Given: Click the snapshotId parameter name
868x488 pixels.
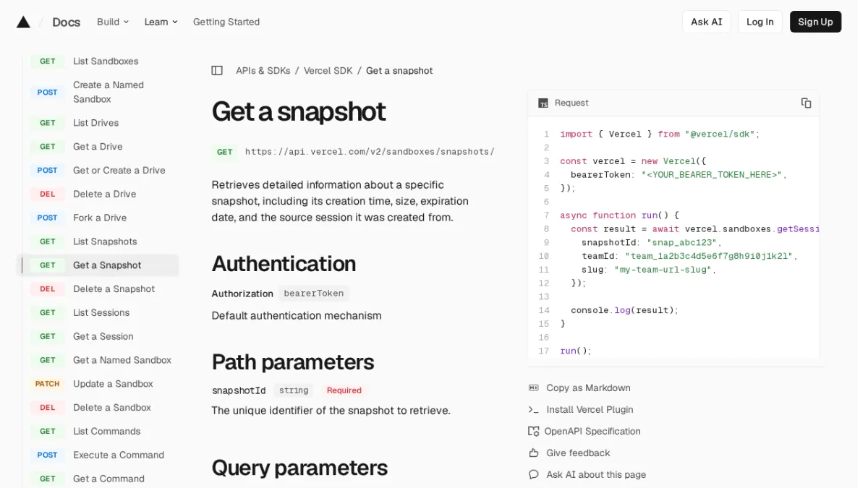Looking at the screenshot, I should click(x=239, y=390).
